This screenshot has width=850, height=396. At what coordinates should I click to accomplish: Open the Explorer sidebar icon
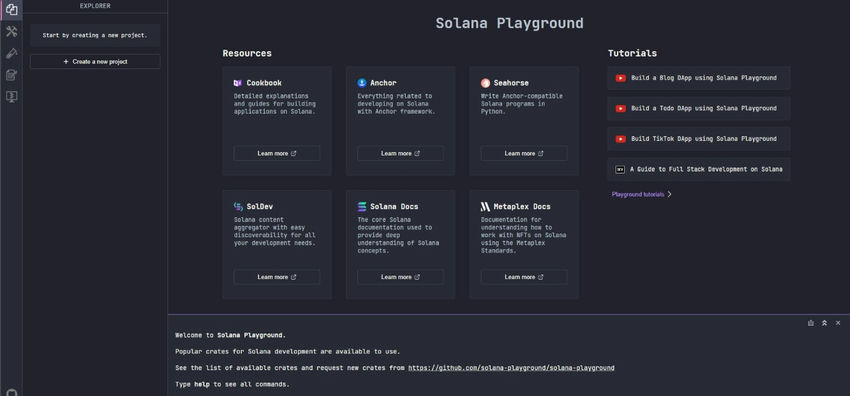11,9
